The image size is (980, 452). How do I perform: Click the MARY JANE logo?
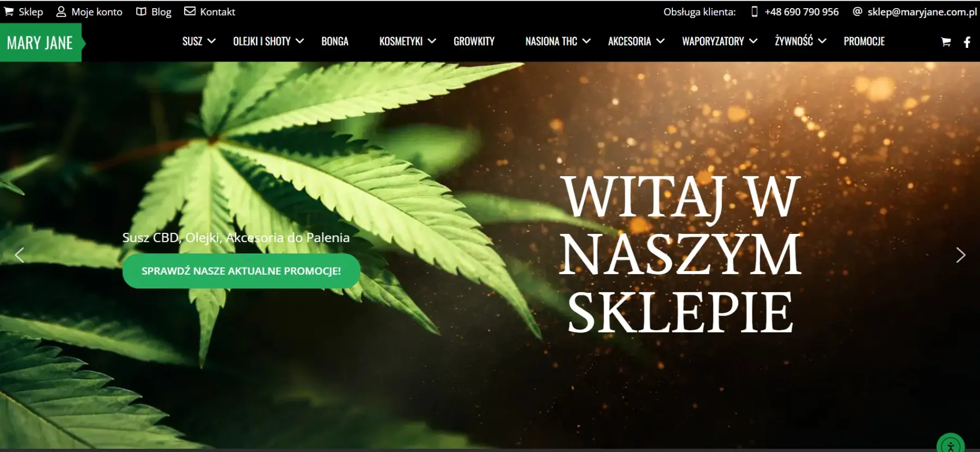pyautogui.click(x=40, y=43)
